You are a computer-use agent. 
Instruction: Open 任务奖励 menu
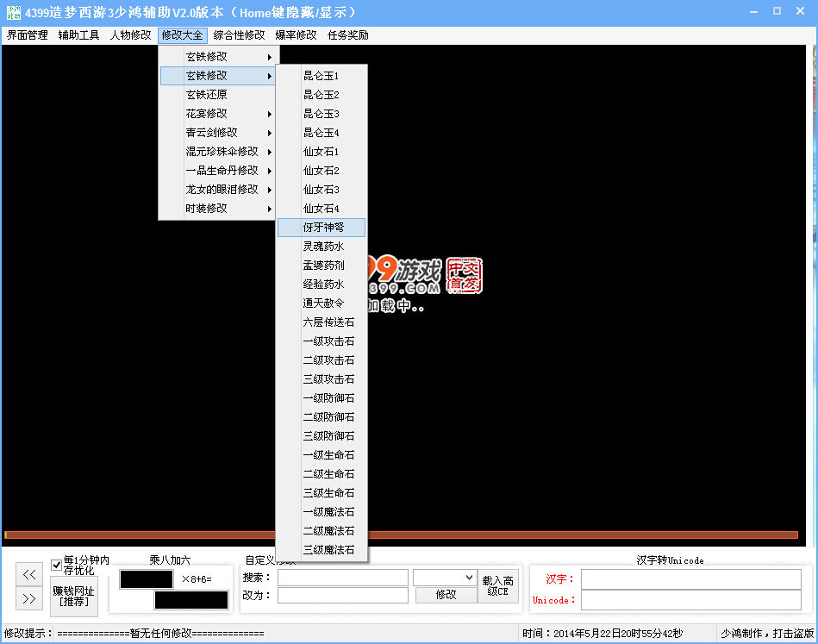click(x=348, y=35)
